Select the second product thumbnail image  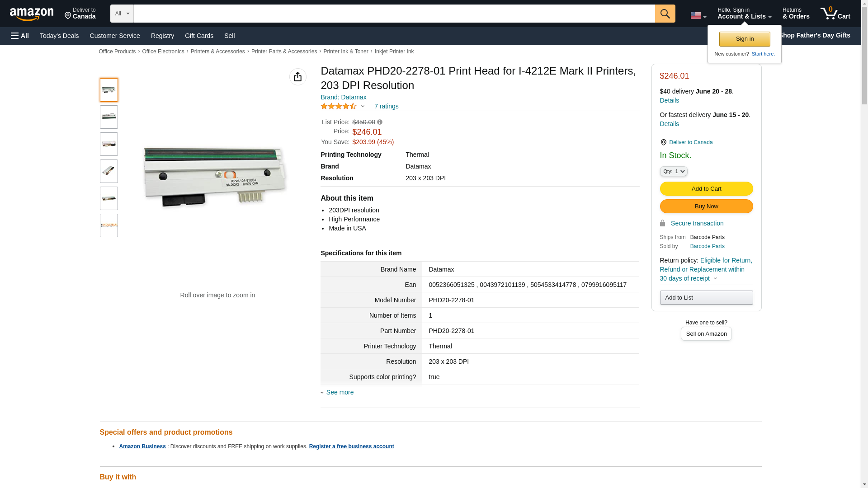pyautogui.click(x=109, y=117)
